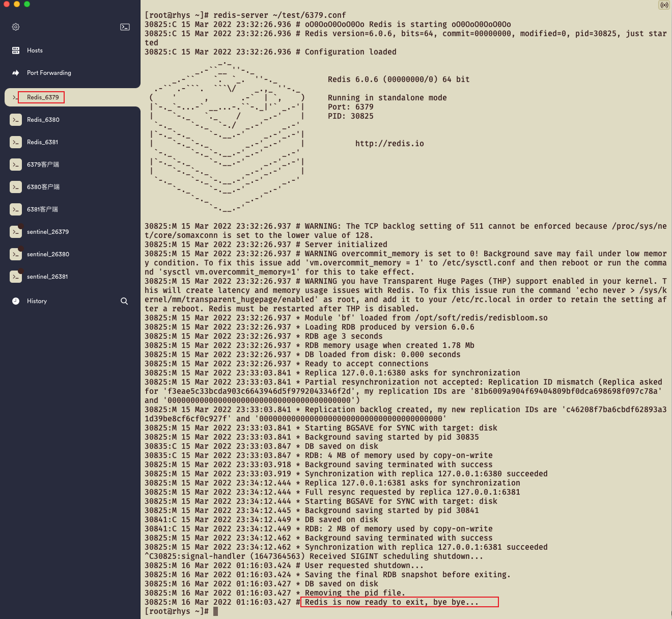Click the http://redis.io URL in terminal
Viewport: 672px width, 619px height.
(389, 144)
